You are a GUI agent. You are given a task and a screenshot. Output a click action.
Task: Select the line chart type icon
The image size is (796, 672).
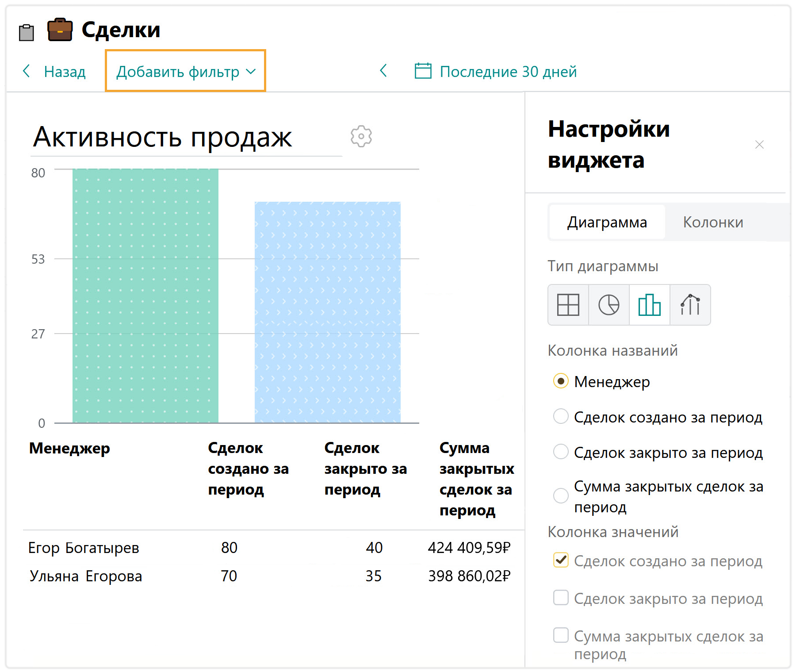[690, 305]
